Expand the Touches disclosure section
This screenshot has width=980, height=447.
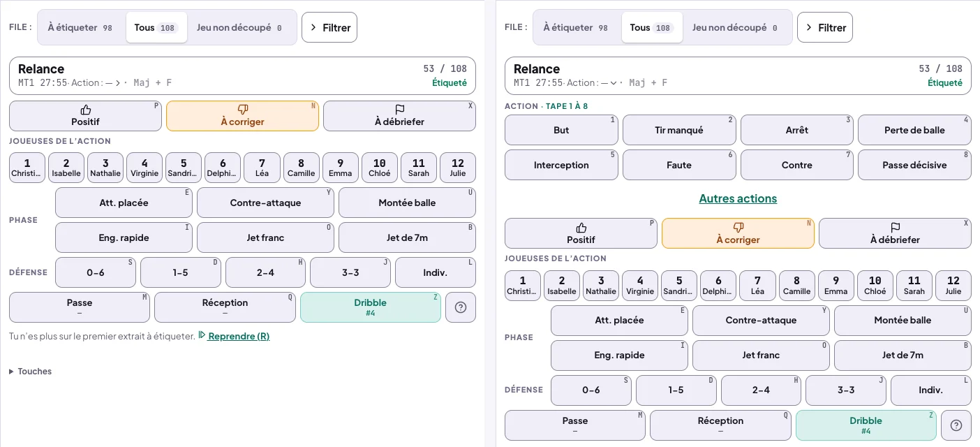31,372
